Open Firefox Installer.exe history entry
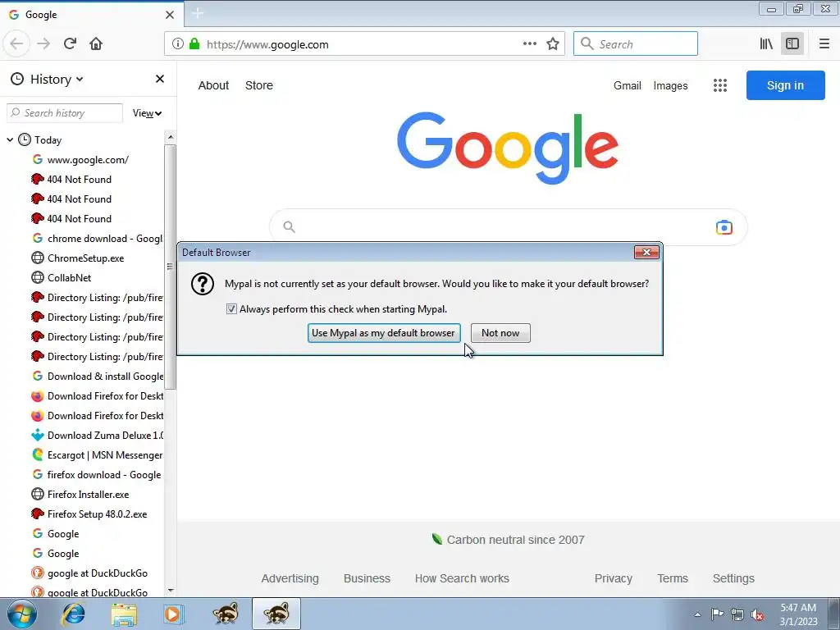Screen dimensions: 840x630 (x=80, y=495)
